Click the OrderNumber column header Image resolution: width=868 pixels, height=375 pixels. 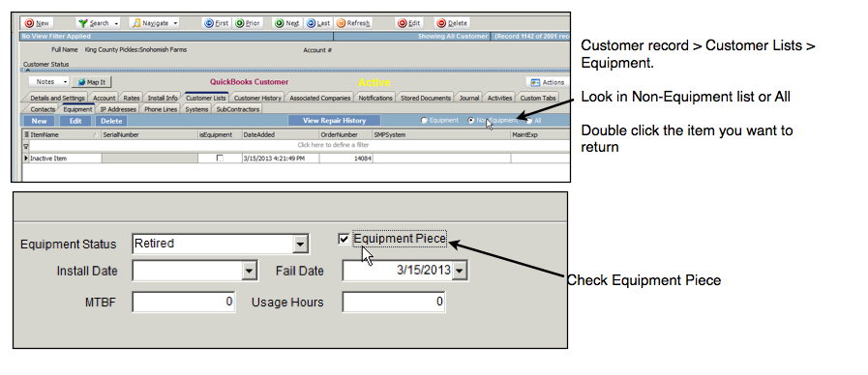tap(345, 134)
